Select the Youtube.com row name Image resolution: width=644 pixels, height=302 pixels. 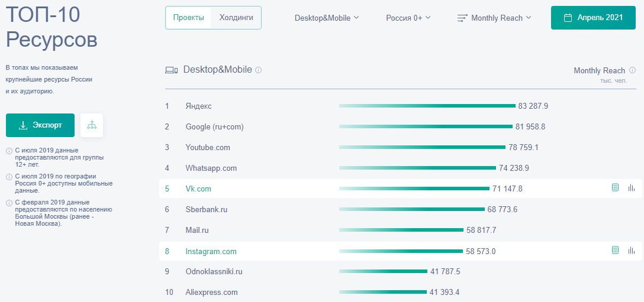[208, 147]
